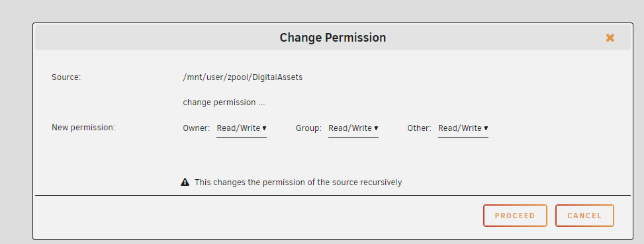Open the Other permission dropdown
644x244 pixels.
[x=463, y=129]
